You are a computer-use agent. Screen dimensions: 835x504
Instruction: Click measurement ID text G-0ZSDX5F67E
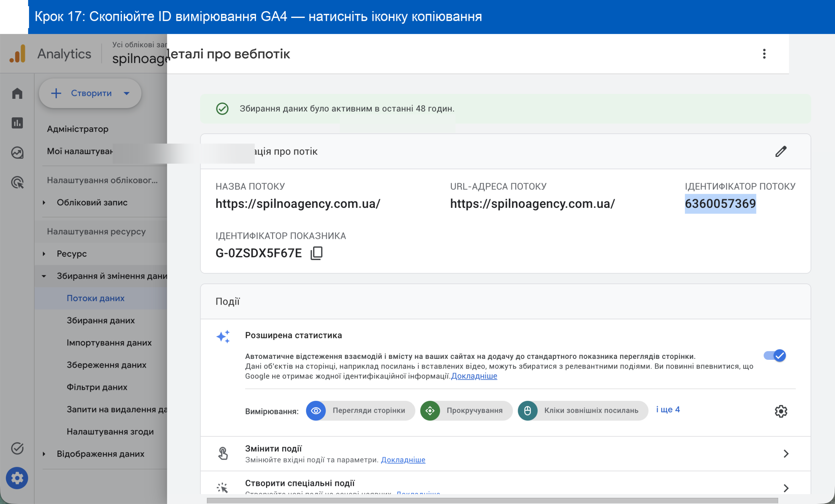point(259,253)
